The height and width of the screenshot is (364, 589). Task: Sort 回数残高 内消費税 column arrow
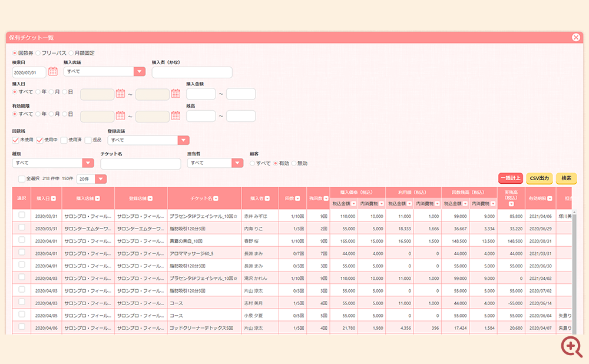[x=493, y=204]
